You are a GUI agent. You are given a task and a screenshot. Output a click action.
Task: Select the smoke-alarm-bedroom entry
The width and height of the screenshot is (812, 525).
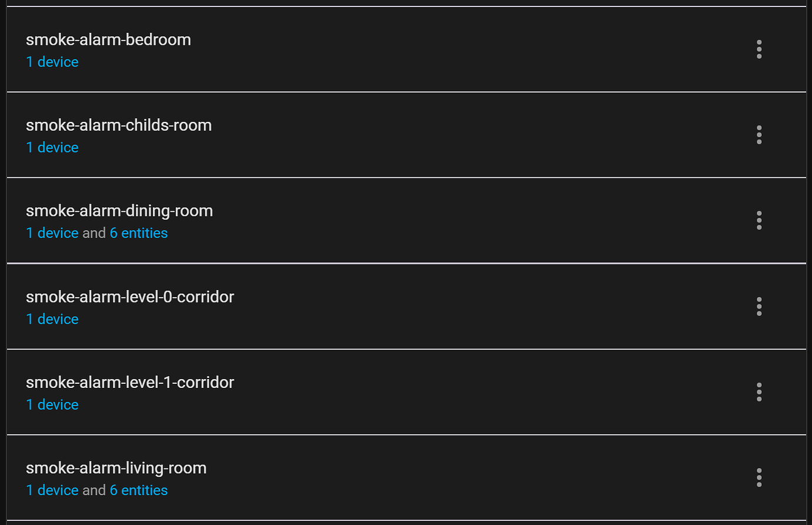pos(108,39)
